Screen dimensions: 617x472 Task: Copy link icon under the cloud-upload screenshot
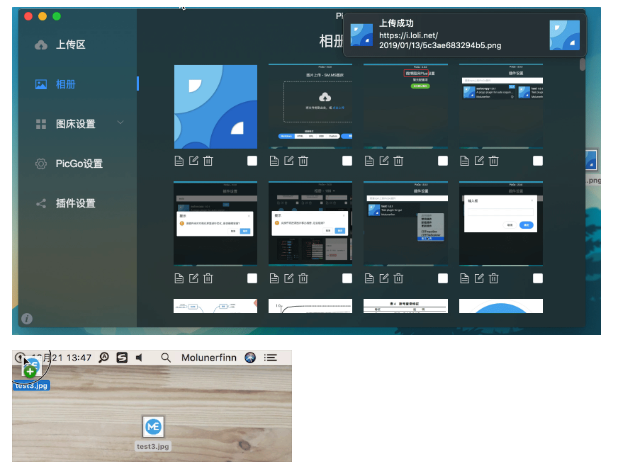coord(274,161)
